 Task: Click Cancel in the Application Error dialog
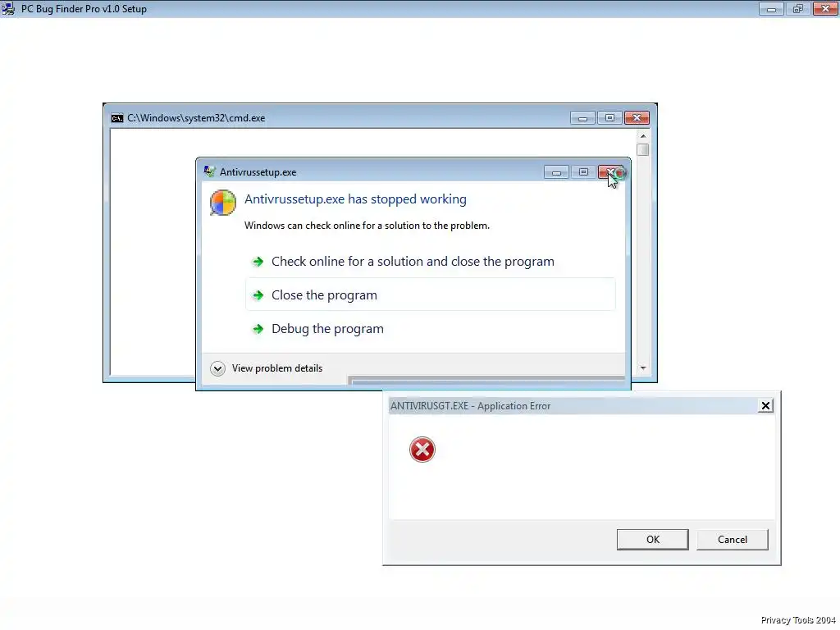(732, 540)
